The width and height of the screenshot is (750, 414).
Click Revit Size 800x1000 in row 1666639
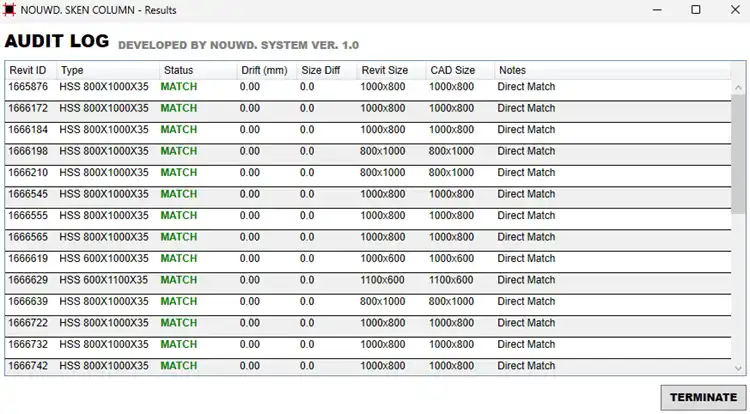pos(383,302)
